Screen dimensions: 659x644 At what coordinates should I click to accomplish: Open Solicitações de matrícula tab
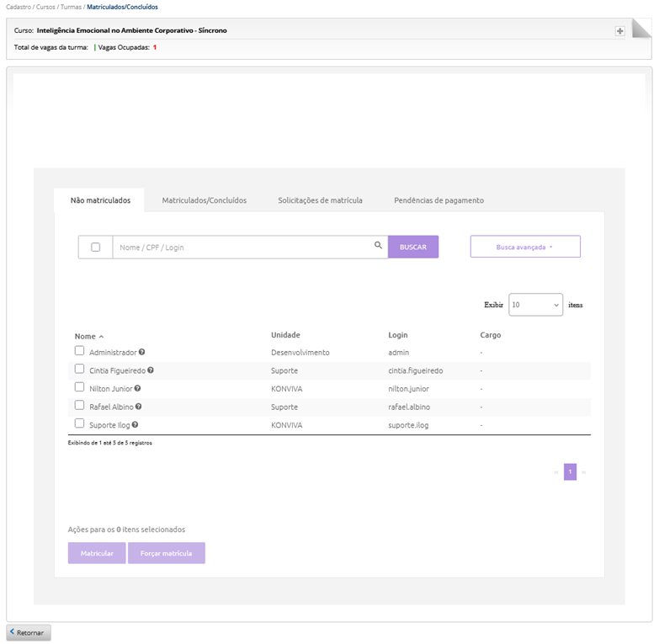(x=320, y=200)
